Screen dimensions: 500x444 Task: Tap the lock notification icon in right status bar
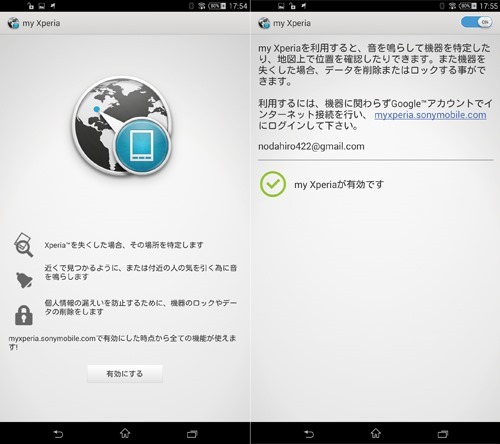pos(292,6)
